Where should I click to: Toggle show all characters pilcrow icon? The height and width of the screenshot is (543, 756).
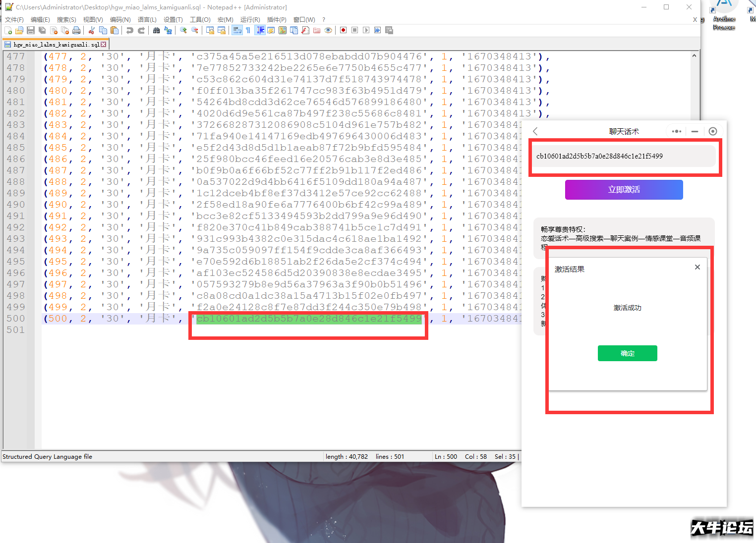[248, 30]
